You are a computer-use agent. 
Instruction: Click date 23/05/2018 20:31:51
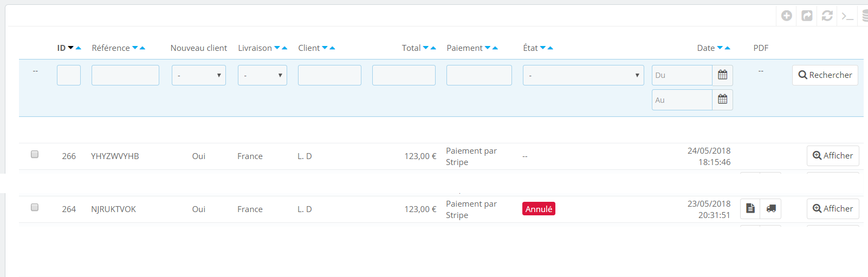(x=709, y=209)
